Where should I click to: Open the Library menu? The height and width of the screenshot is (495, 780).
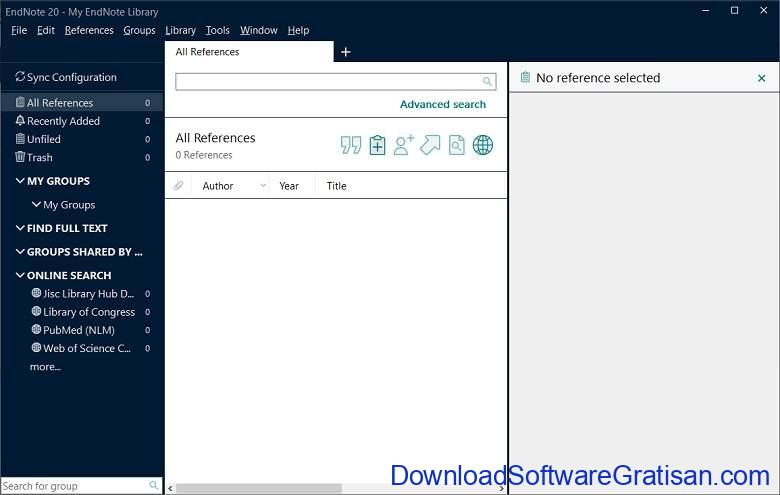click(181, 30)
